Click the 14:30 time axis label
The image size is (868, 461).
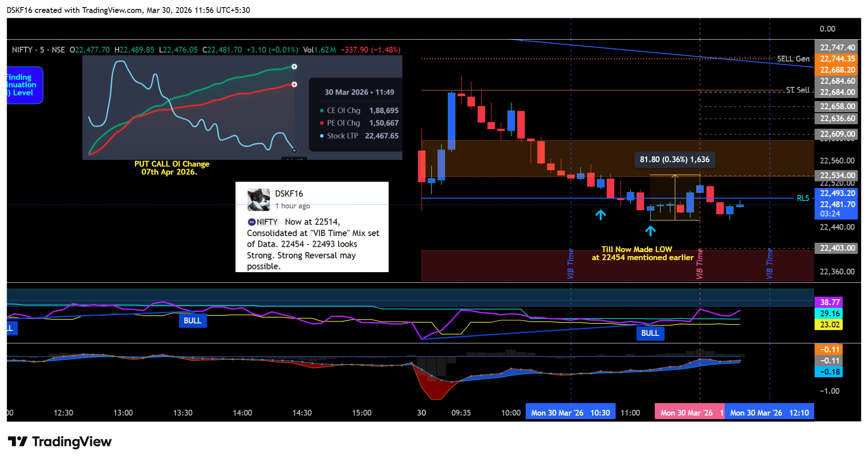pyautogui.click(x=302, y=413)
